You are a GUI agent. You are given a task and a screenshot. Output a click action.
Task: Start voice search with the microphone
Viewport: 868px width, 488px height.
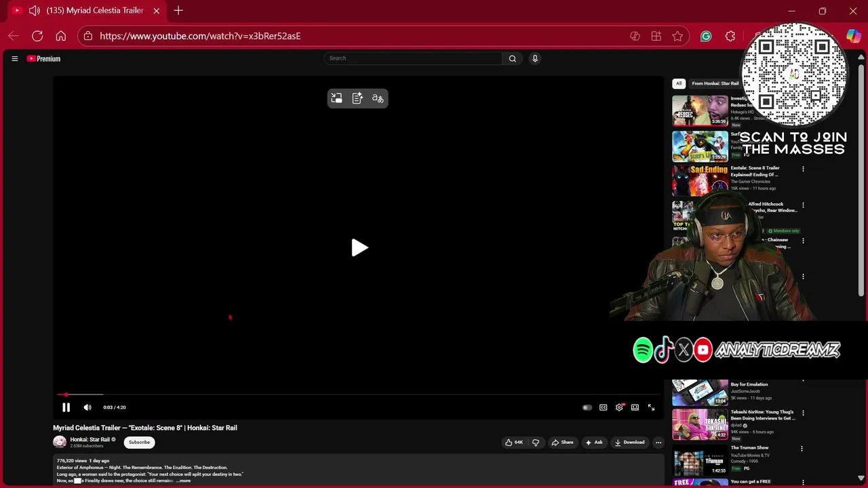(x=535, y=58)
